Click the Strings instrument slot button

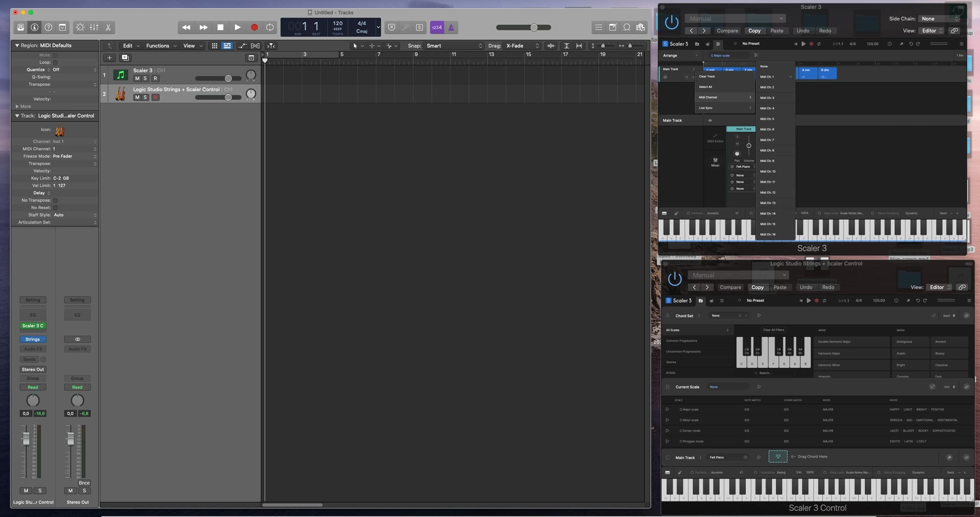click(x=33, y=339)
